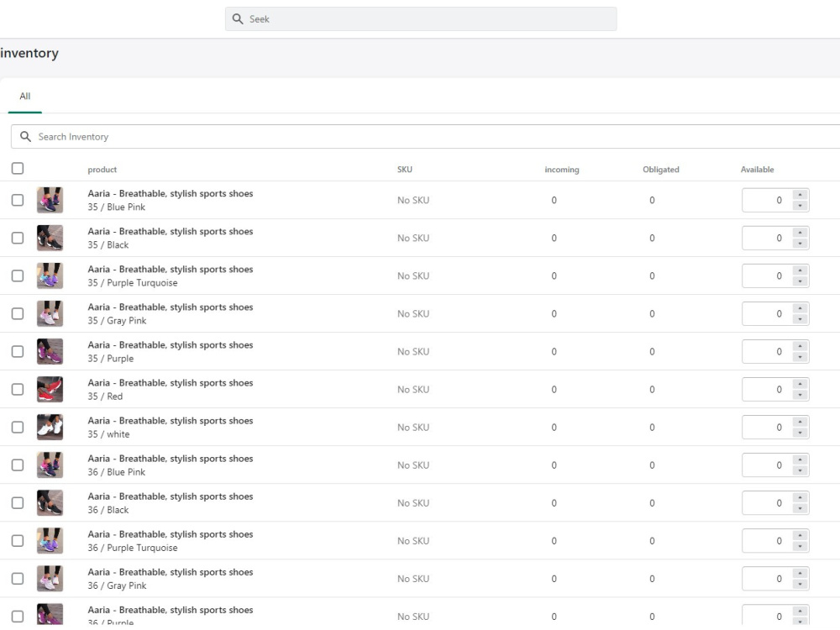
Task: Open Aaria product link for 35 / Blue Pink
Action: point(171,193)
